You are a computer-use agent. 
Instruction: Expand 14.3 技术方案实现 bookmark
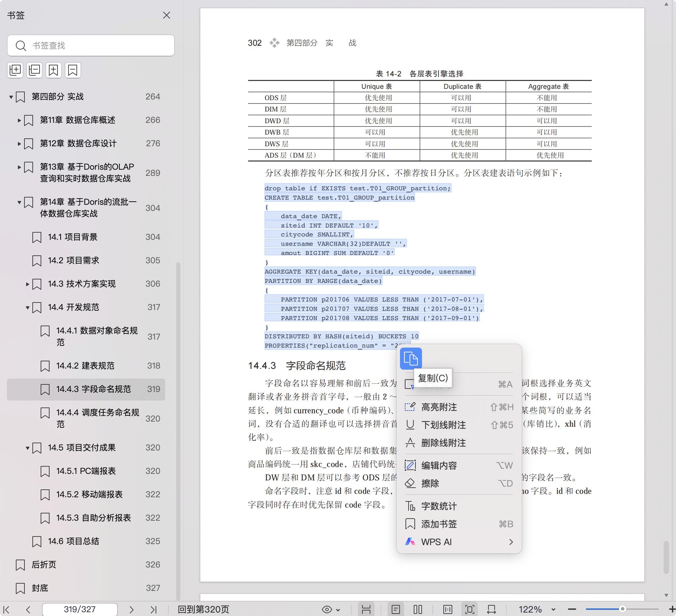[x=28, y=284]
